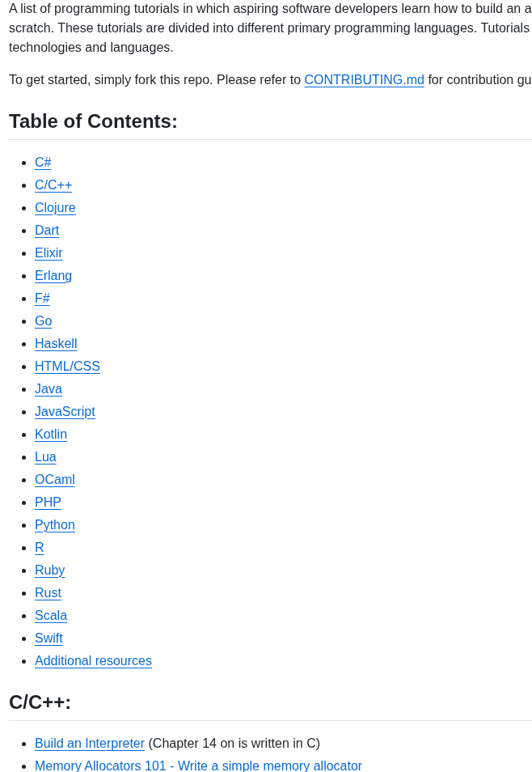Navigate to the F# section
Viewport: 532px width, 772px height.
42,299
